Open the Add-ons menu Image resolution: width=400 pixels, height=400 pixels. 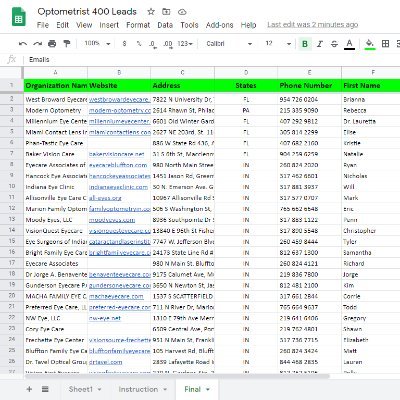pos(219,25)
